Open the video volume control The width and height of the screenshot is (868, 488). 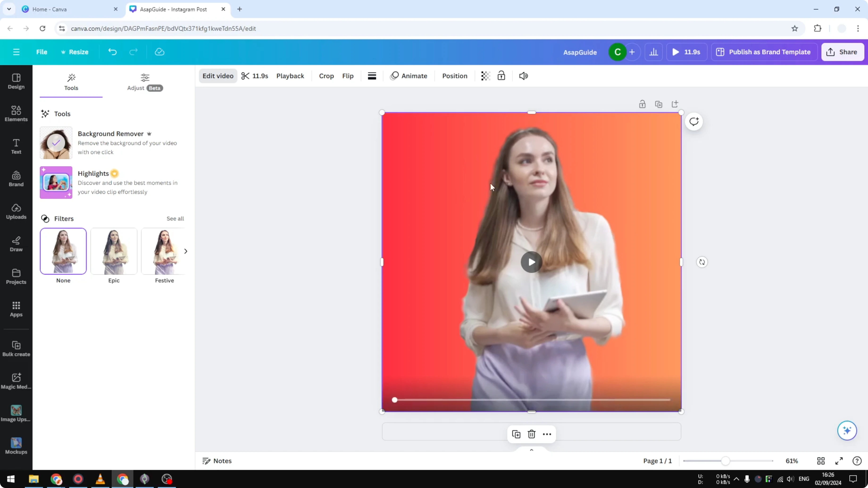coord(523,76)
